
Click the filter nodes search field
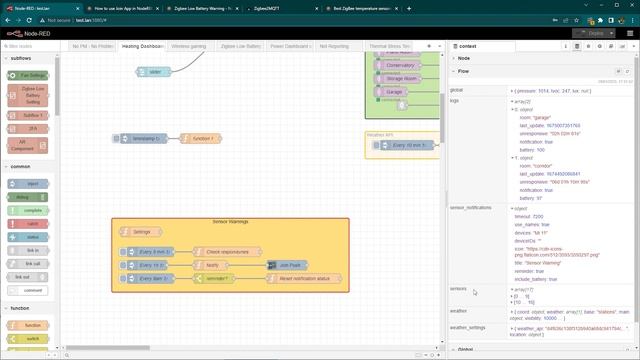click(30, 46)
